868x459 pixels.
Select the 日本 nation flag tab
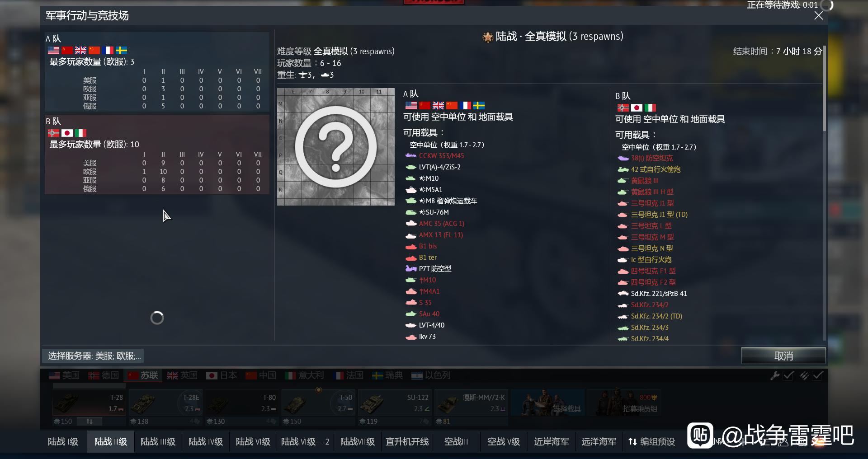click(x=222, y=375)
